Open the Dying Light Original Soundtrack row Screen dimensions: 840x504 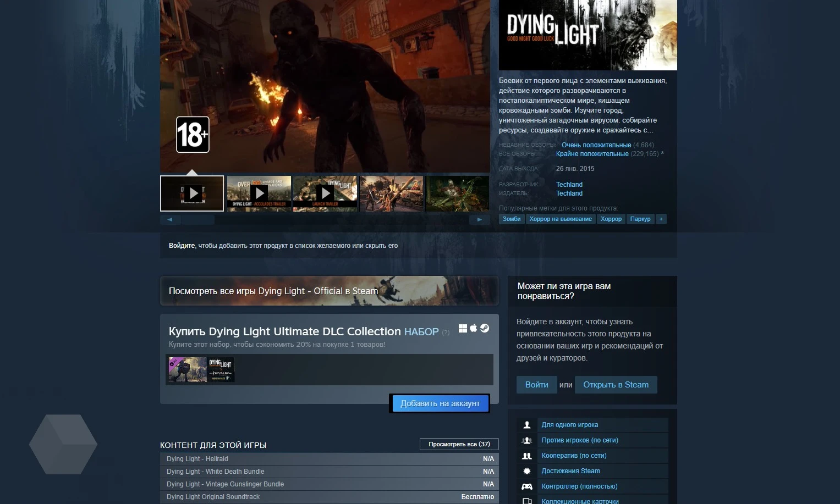pyautogui.click(x=329, y=497)
